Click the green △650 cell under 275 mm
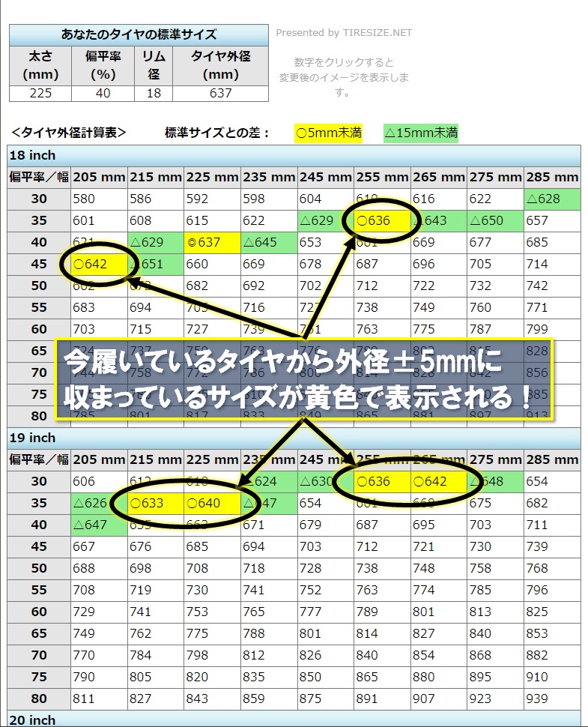 pos(495,221)
